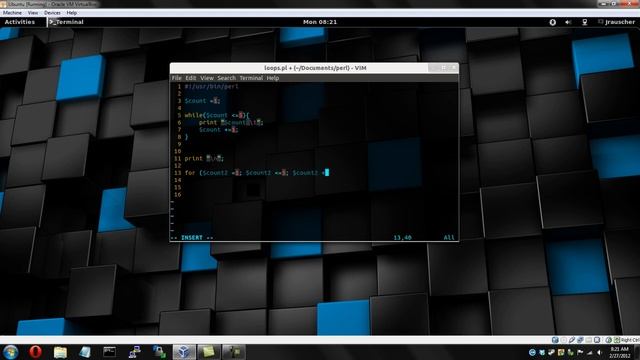Click the round blue tray icon in Windows tray
Screen dimensions: 640x360
pyautogui.click(x=532, y=352)
